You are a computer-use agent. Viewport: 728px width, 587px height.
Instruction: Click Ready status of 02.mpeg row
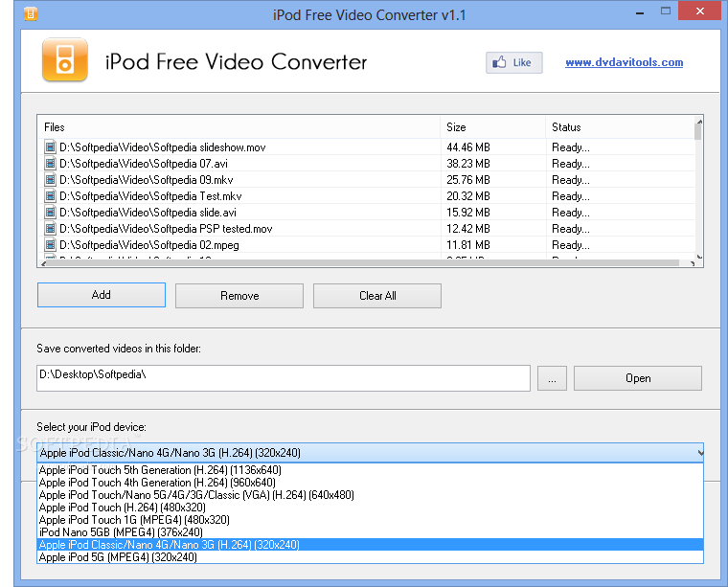point(571,245)
